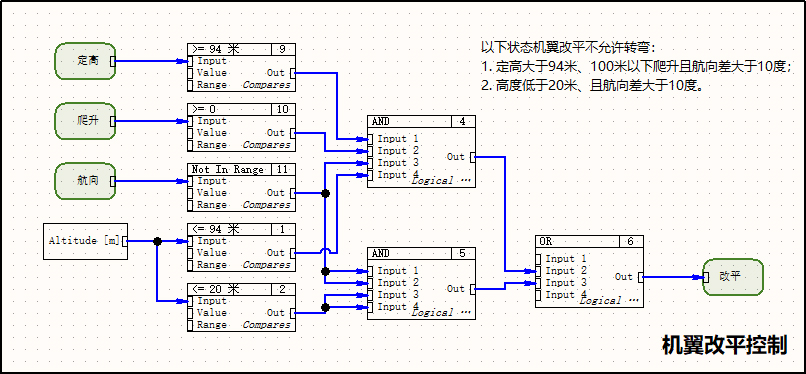Click Out pin of compare block 1
The height and width of the screenshot is (374, 806).
[293, 253]
